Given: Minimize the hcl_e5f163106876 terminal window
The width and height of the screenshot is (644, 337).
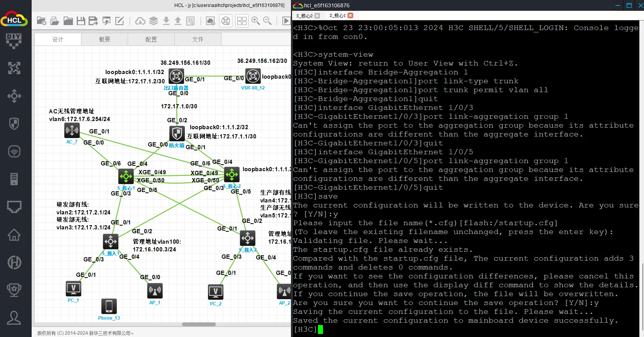Looking at the screenshot, I should pyautogui.click(x=618, y=5).
